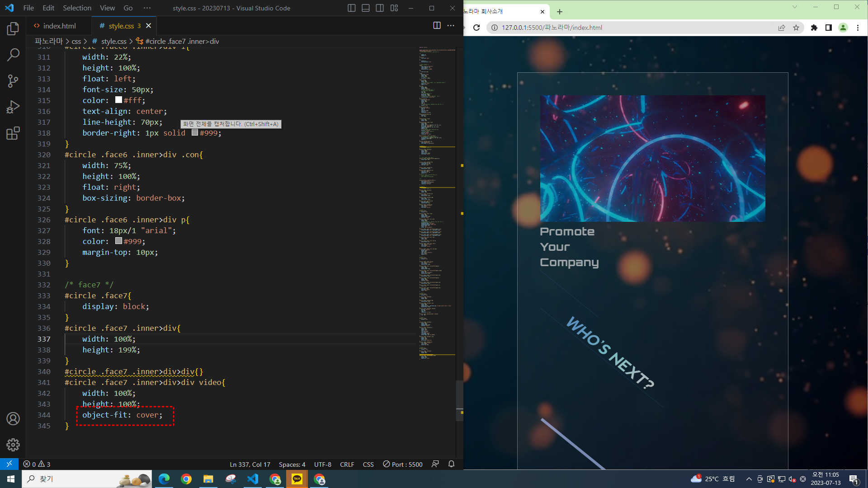Toggle the bottom panel layout button
The image size is (868, 488).
pyautogui.click(x=366, y=8)
